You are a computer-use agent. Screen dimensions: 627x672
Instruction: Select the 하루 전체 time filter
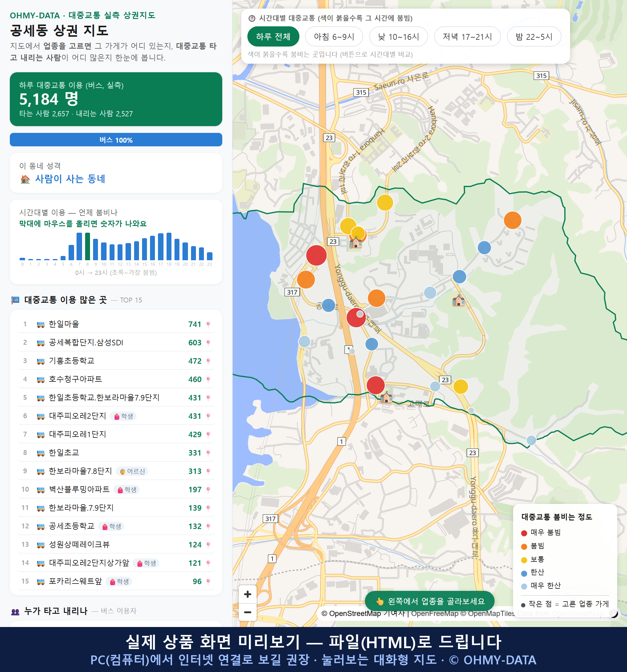(x=273, y=36)
